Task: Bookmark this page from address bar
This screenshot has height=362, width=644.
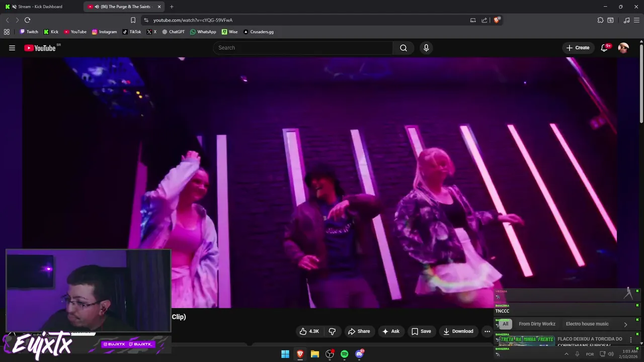Action: coord(133,20)
